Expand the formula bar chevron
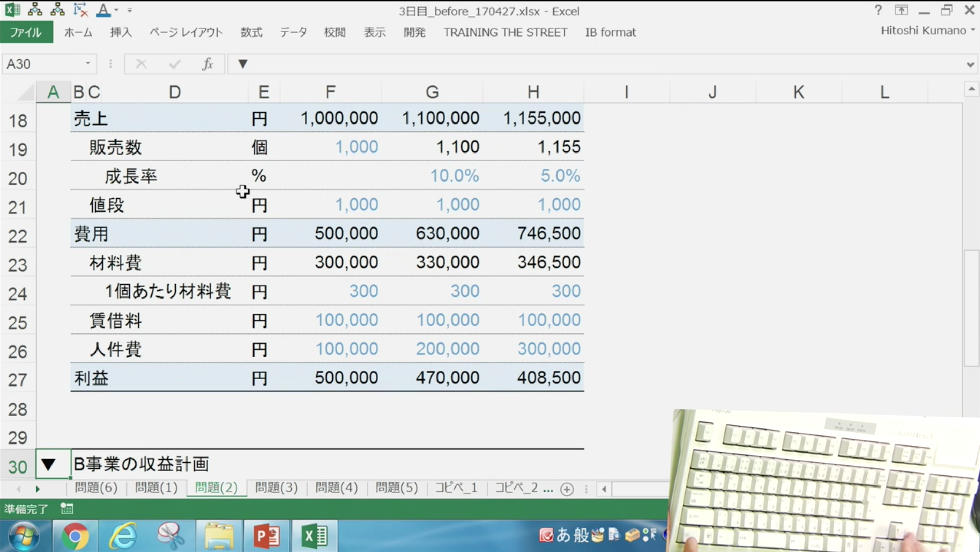Screen dimensions: 980x552 (x=970, y=65)
